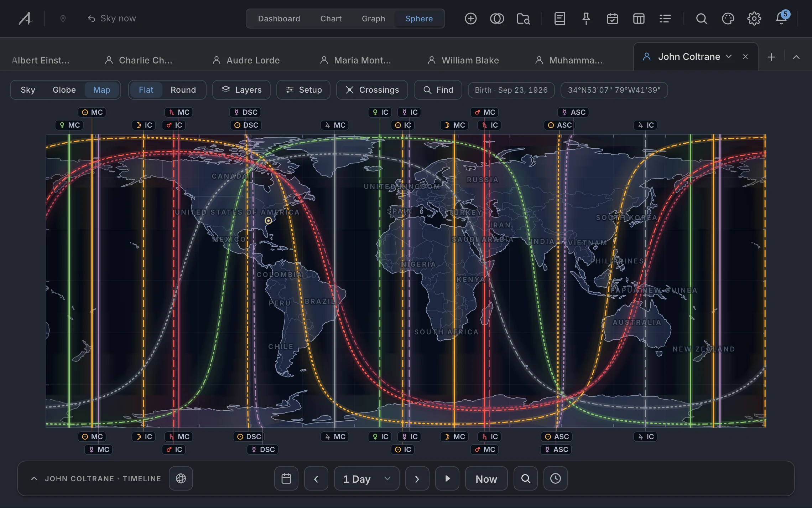Select Round map projection

[x=183, y=90]
